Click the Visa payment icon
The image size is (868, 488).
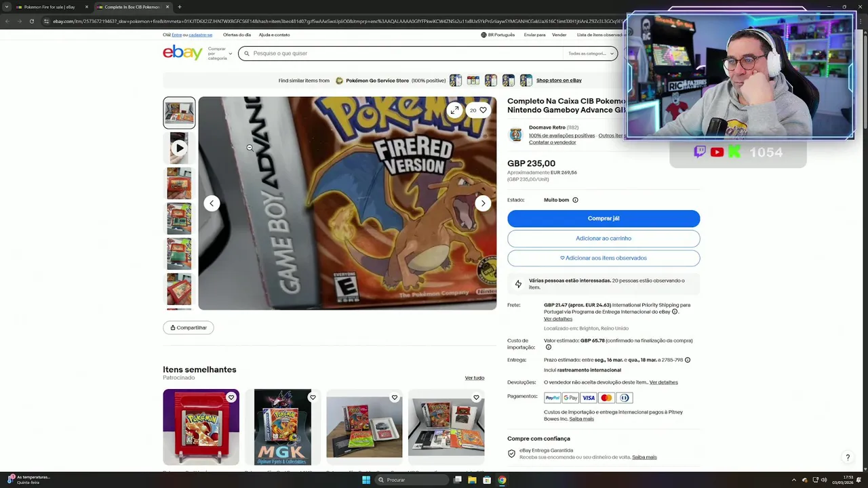[x=588, y=398]
